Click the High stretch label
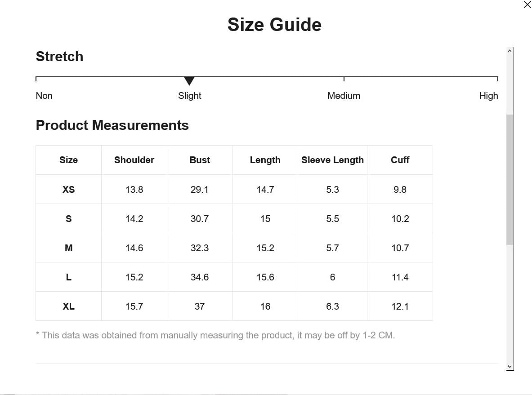This screenshot has height=395, width=532. [x=488, y=96]
